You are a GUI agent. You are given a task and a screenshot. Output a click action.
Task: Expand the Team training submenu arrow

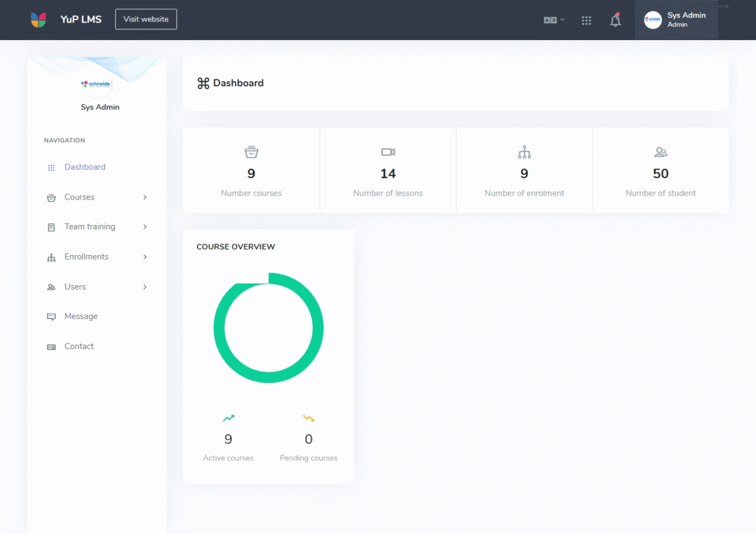coord(145,227)
